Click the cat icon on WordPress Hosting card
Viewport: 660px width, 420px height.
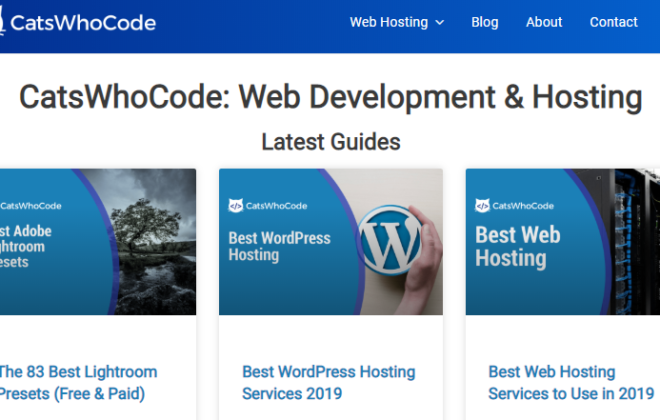pyautogui.click(x=236, y=205)
